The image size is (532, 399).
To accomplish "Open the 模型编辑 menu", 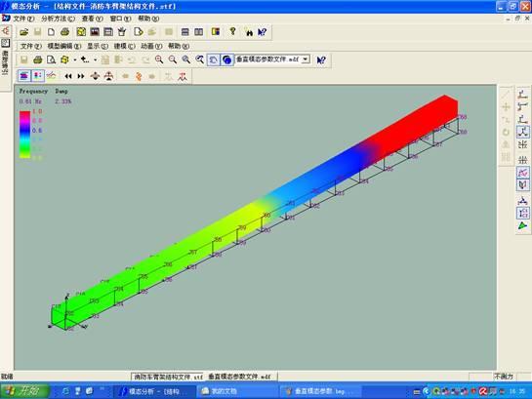I will click(64, 46).
